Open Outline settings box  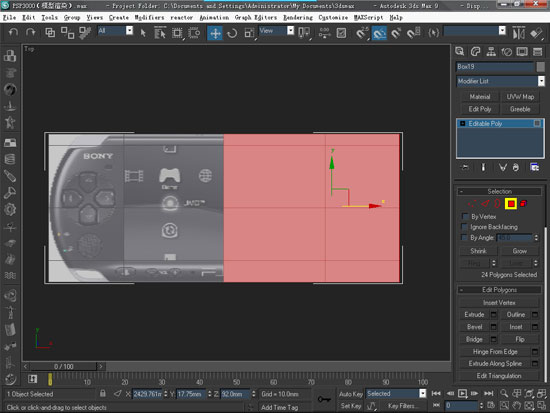(535, 314)
